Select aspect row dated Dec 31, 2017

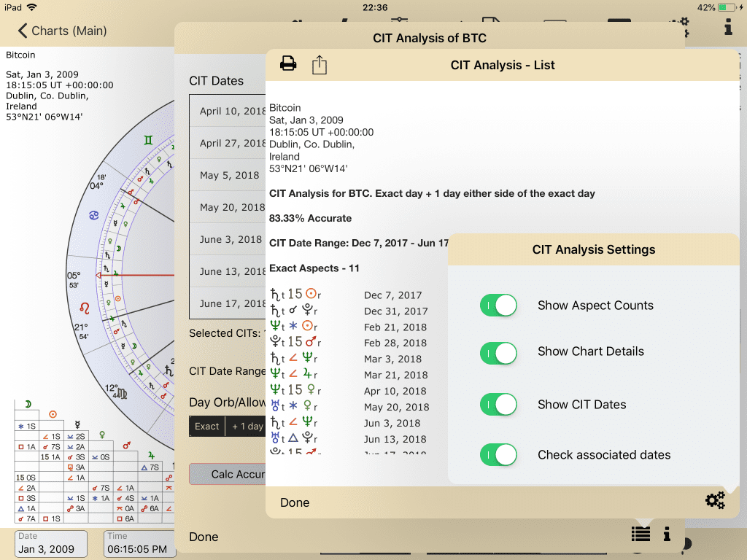349,311
